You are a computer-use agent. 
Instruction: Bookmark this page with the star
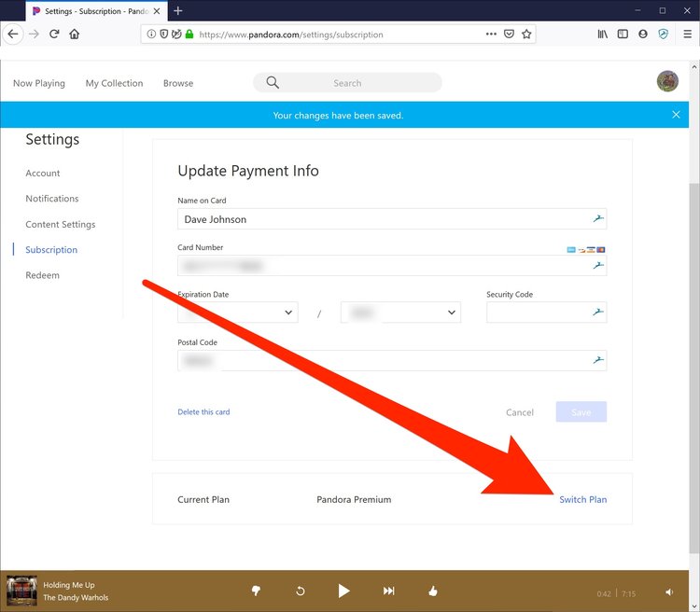coord(526,34)
